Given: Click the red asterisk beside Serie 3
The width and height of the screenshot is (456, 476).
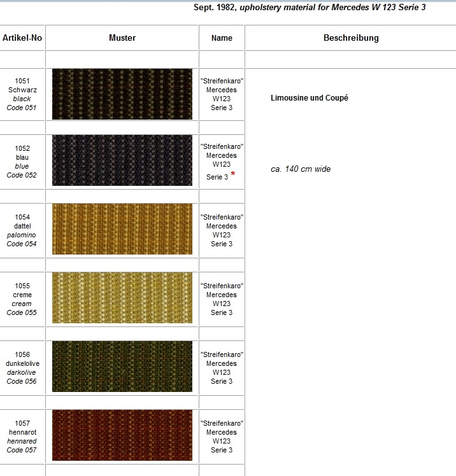Looking at the screenshot, I should [233, 174].
